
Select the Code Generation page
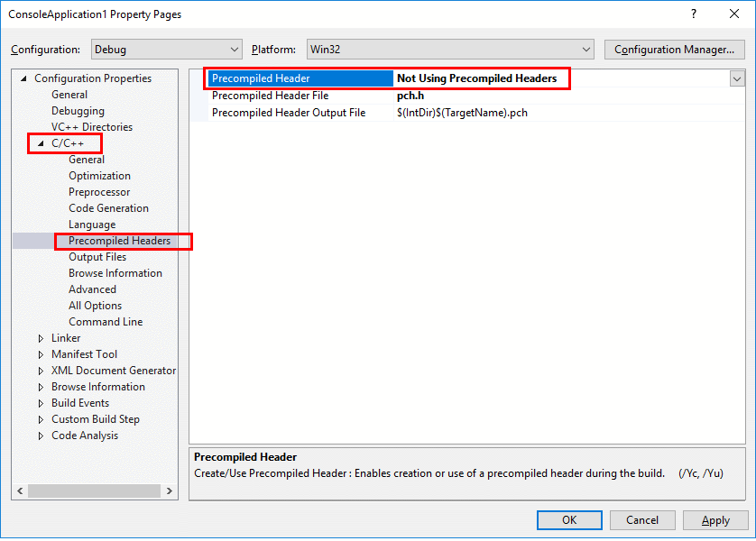coord(108,207)
